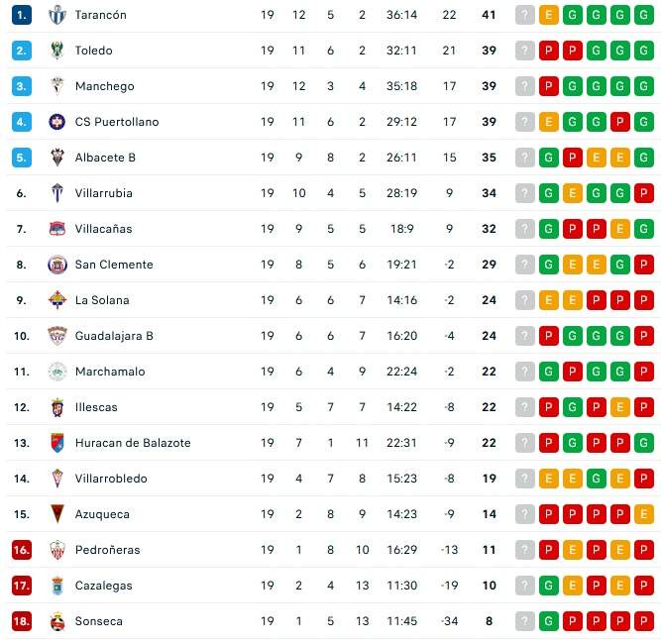
Task: Open the Manchego team name link
Action: [104, 86]
